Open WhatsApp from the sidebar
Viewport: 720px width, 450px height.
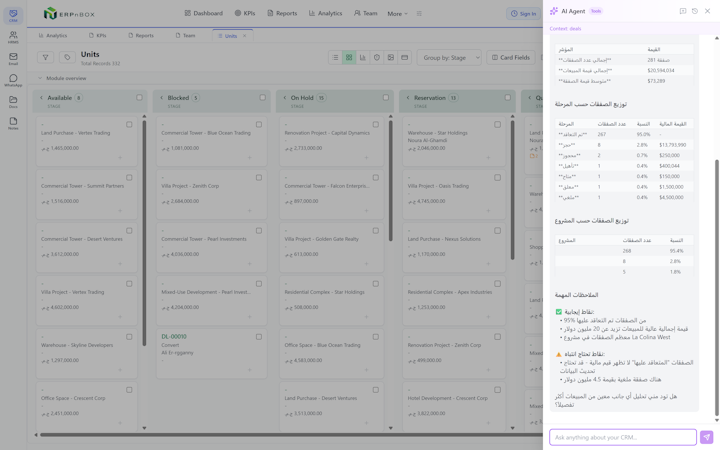(x=13, y=80)
